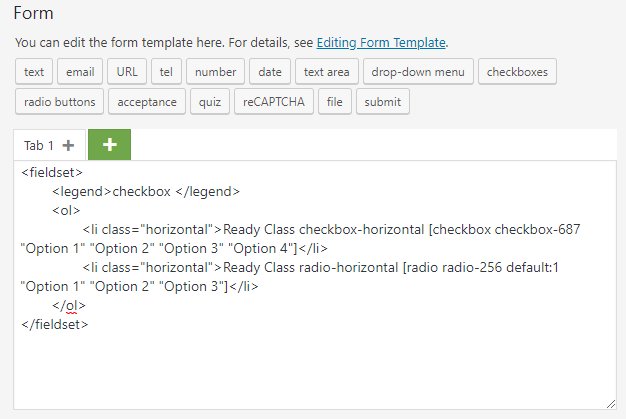This screenshot has width=626, height=419.
Task: Insert an email field tag
Action: click(80, 72)
